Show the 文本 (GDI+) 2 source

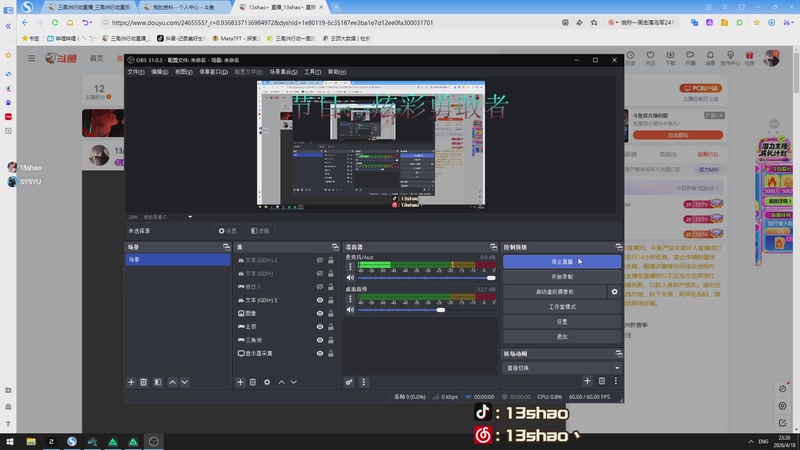320,260
